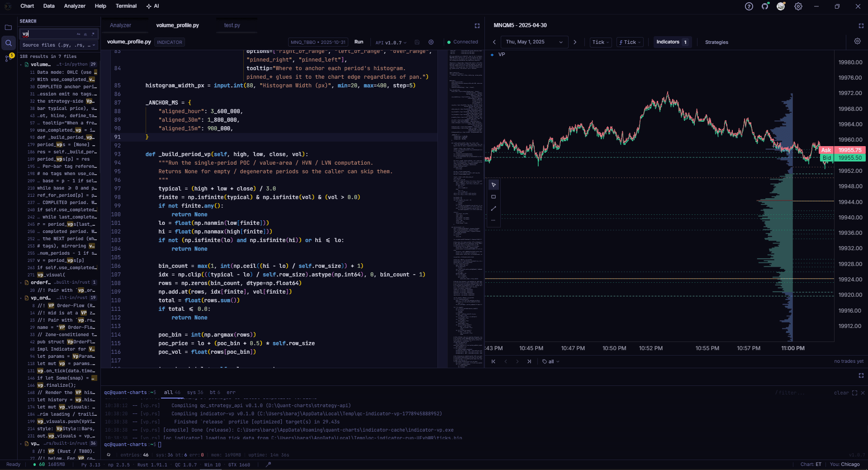868x470 pixels.
Task: Open the Strategies panel
Action: coord(716,42)
